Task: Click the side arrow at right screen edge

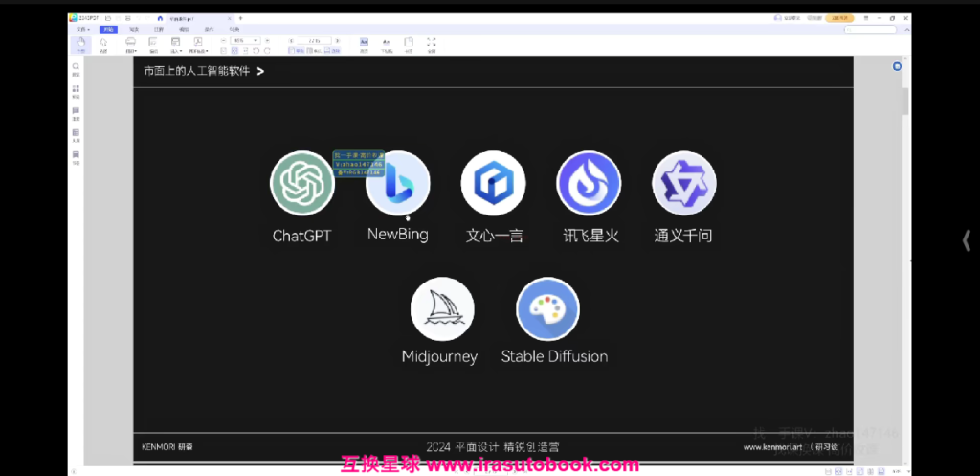Action: tap(967, 240)
